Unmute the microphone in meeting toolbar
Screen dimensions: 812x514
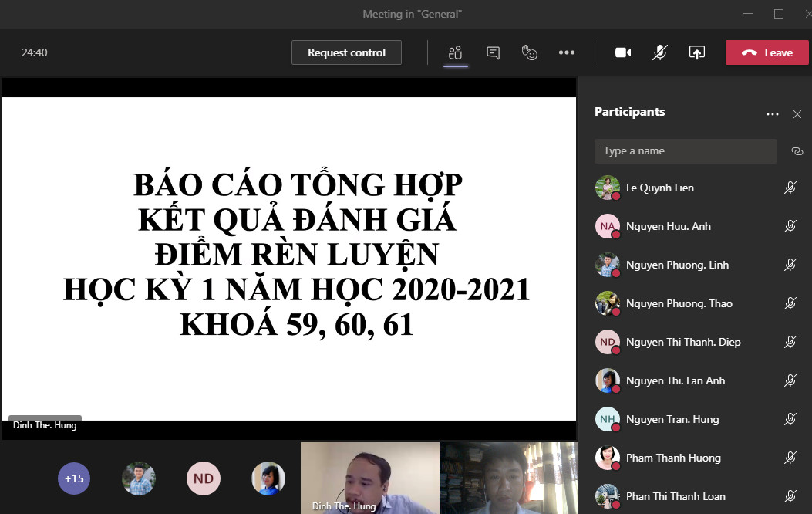659,52
